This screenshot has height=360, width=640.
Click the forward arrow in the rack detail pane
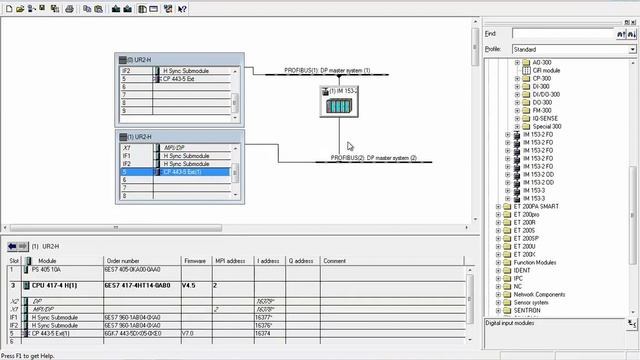pyautogui.click(x=23, y=246)
